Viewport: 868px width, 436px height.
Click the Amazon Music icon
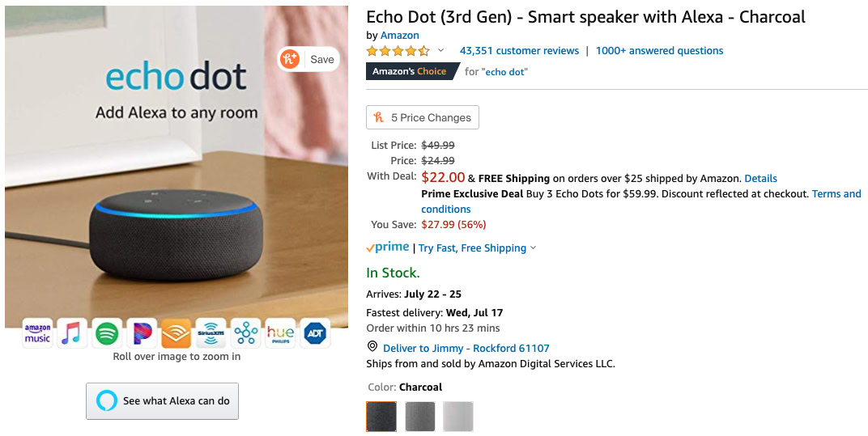[37, 332]
